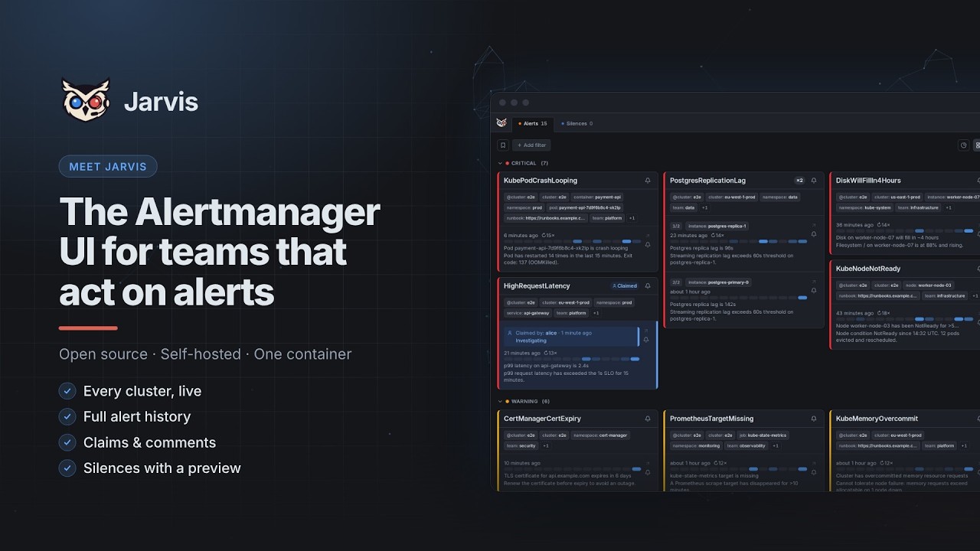The width and height of the screenshot is (980, 551).
Task: Click the PostgresReplicationLag alert title
Action: [707, 181]
